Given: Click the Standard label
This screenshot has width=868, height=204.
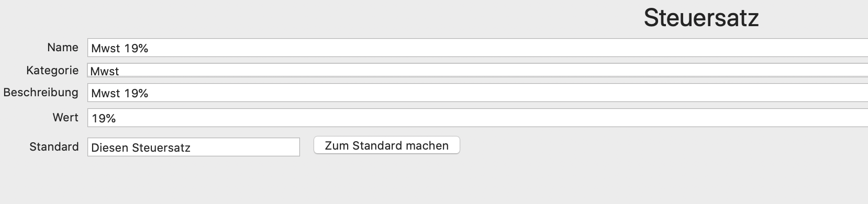Looking at the screenshot, I should (x=54, y=146).
